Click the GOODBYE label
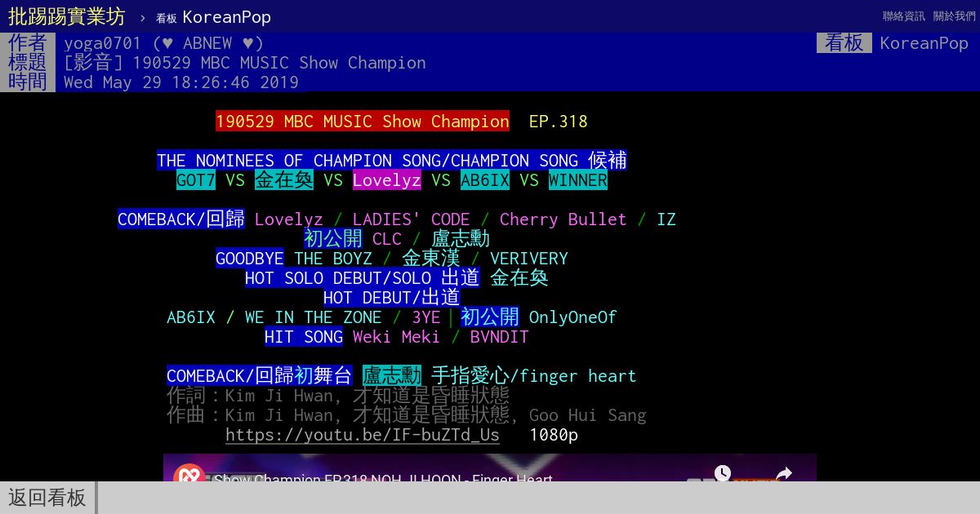 pyautogui.click(x=250, y=259)
